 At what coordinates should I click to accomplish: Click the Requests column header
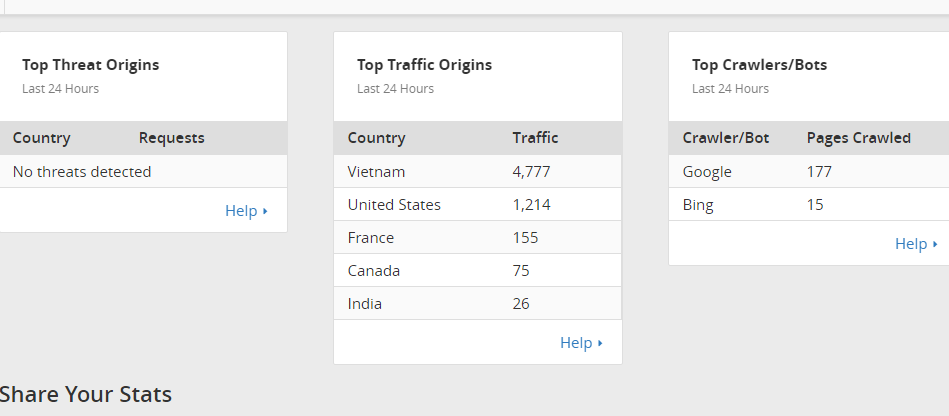[172, 138]
